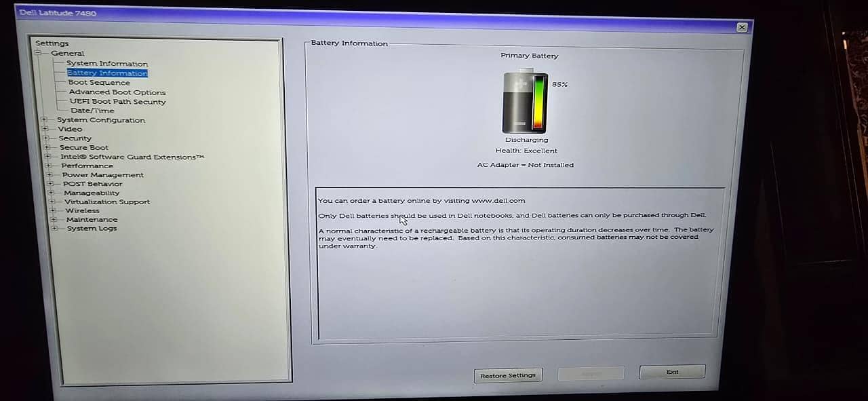Select the Manageability label
868x401 pixels.
(x=92, y=193)
